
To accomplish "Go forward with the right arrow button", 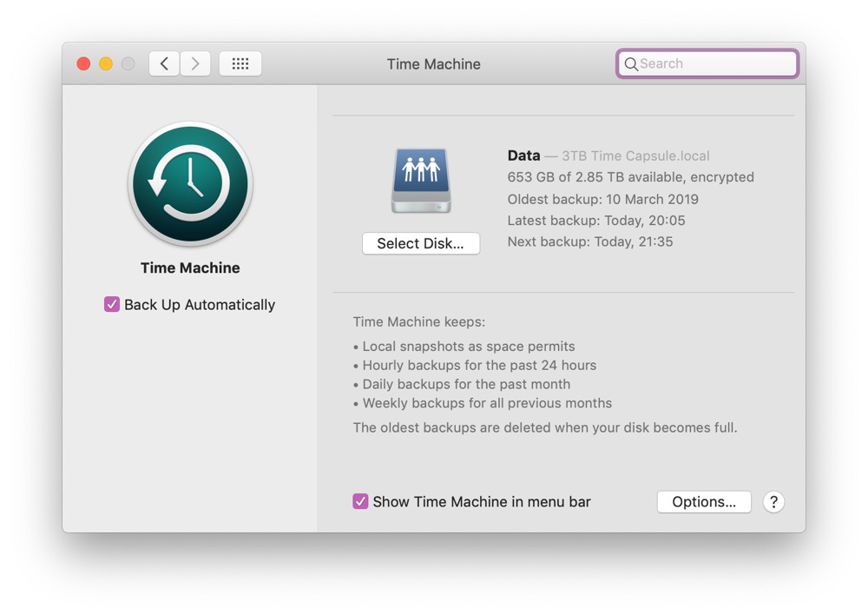I will point(195,63).
